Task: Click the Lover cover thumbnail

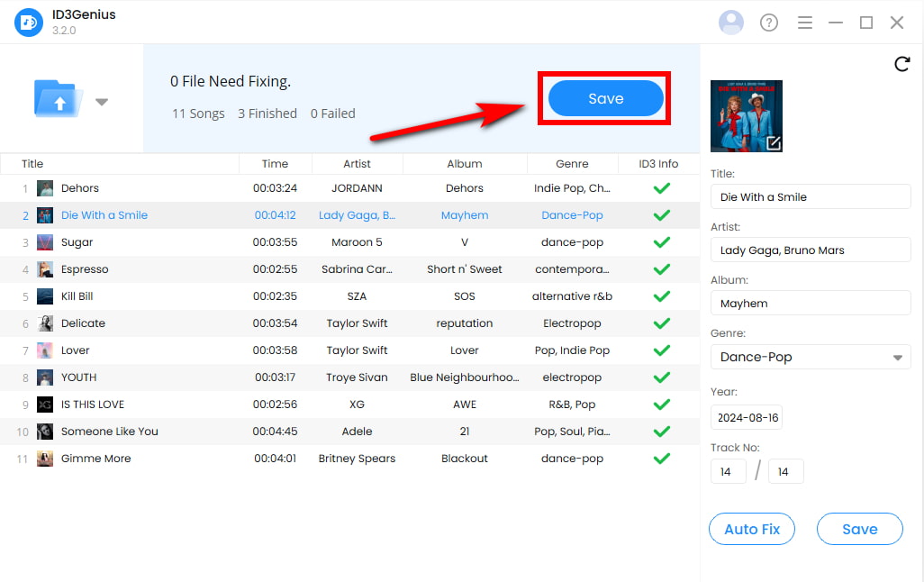Action: tap(45, 350)
